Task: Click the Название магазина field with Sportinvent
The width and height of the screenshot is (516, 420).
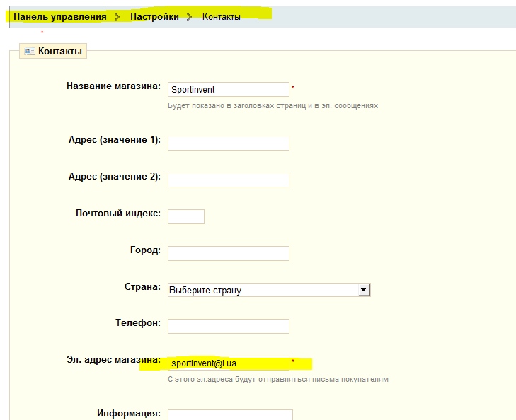Action: click(229, 89)
